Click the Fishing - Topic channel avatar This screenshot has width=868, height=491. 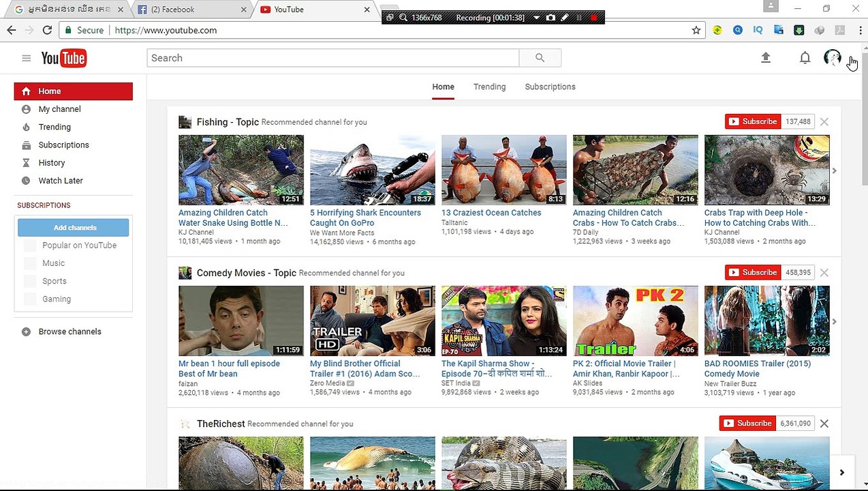(x=185, y=122)
